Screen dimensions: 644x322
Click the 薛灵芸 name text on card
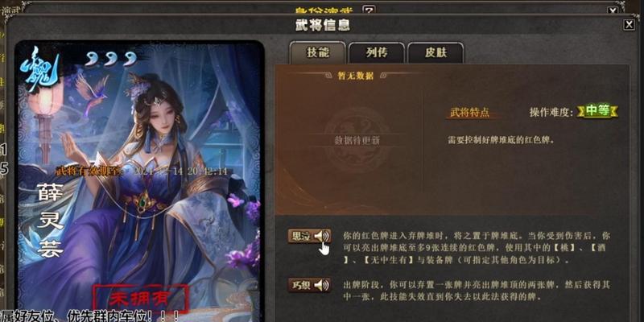pos(50,220)
